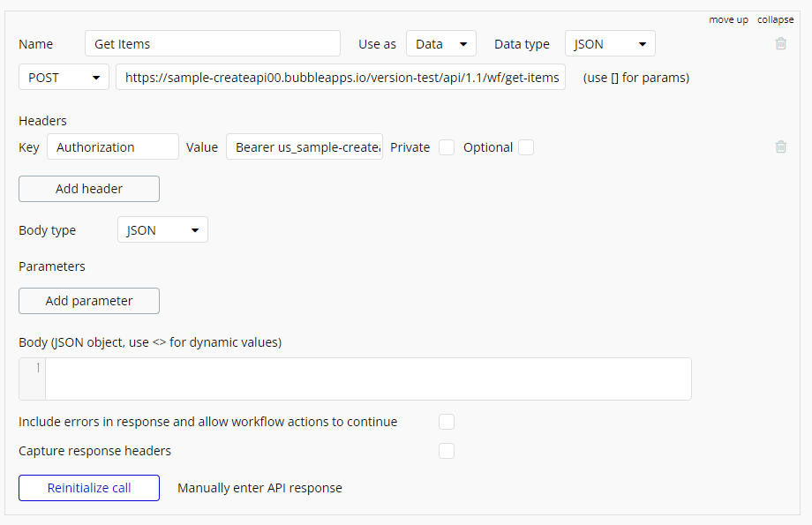812x525 pixels.
Task: Click inside the JSON Body editor area
Action: click(x=368, y=379)
